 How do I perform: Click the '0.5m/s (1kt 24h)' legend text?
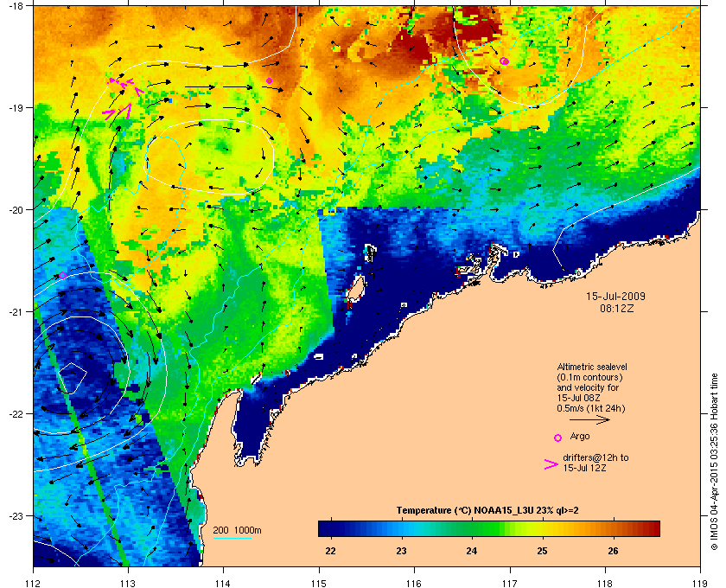(591, 409)
